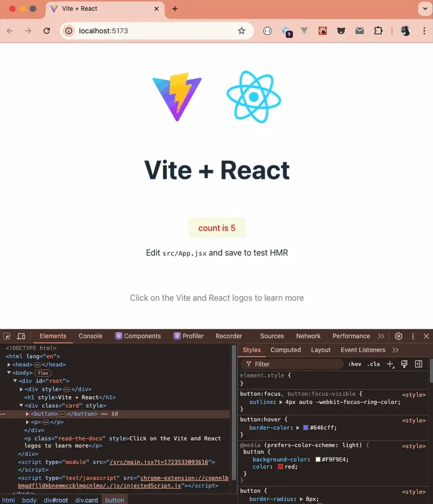Open the Layout tab

click(321, 350)
